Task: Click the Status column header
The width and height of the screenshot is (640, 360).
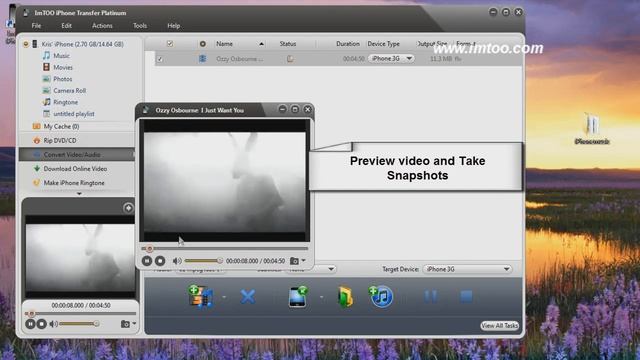Action: 288,44
